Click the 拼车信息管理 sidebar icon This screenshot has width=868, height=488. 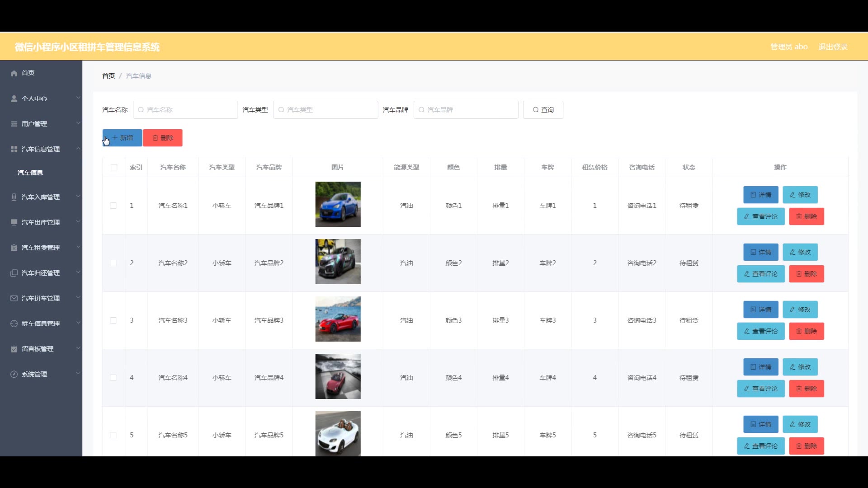point(14,324)
